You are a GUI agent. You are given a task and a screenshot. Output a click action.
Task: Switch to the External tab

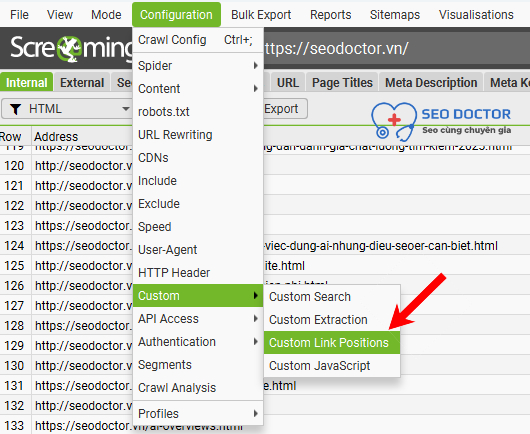click(82, 82)
